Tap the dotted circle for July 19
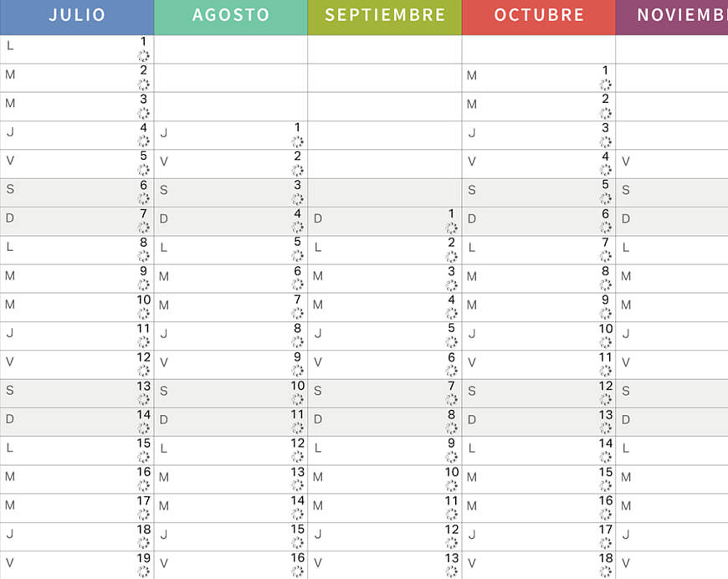 pyautogui.click(x=143, y=571)
